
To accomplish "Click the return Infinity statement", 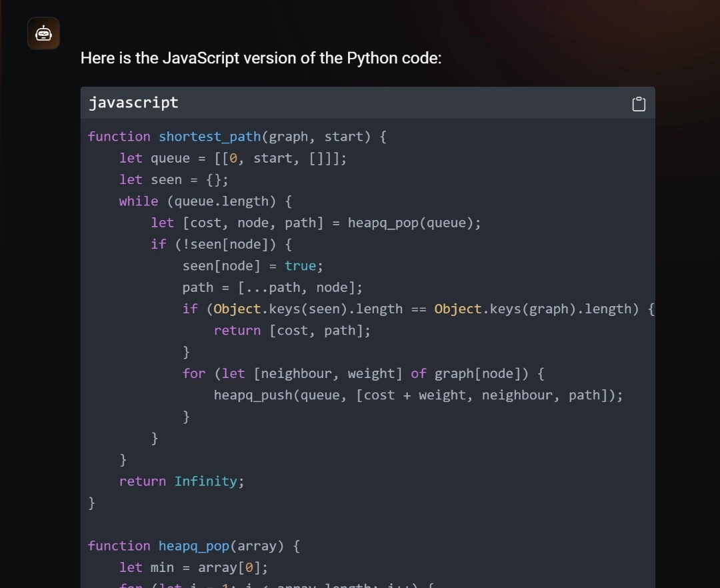I will click(x=181, y=481).
